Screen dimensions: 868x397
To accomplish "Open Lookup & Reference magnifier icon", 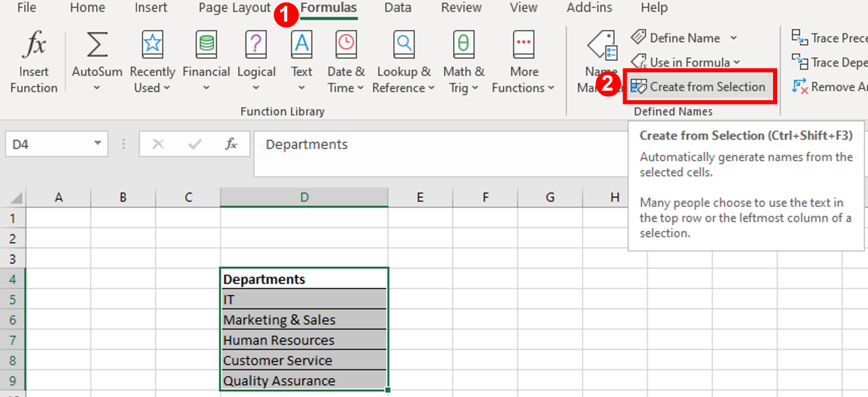I will 404,45.
